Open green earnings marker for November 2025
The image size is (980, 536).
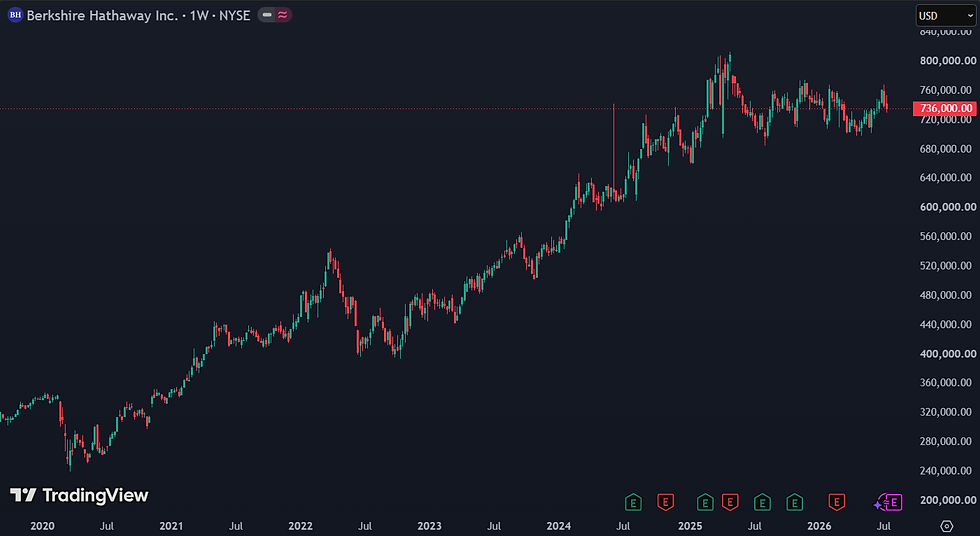coord(794,502)
